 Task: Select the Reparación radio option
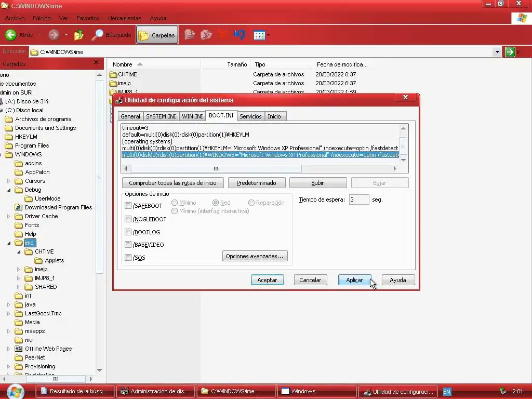click(251, 203)
